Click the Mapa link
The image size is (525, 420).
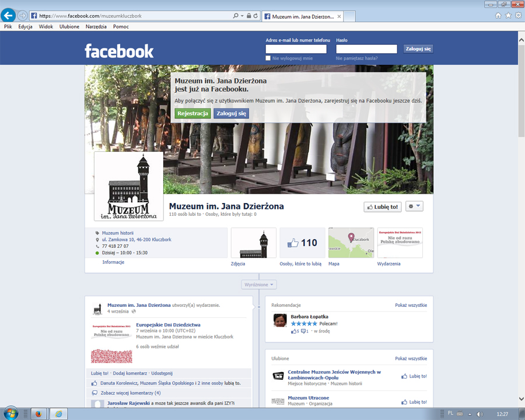(334, 264)
